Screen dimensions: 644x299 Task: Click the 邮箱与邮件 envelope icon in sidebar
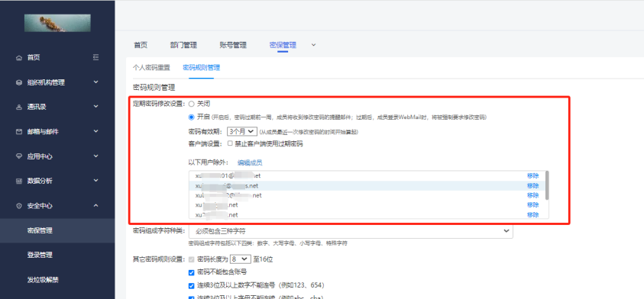[x=18, y=132]
